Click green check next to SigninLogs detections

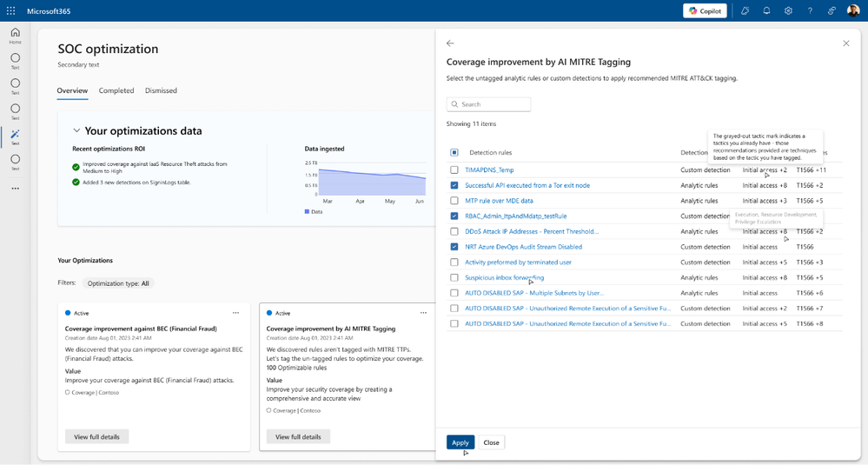76,183
